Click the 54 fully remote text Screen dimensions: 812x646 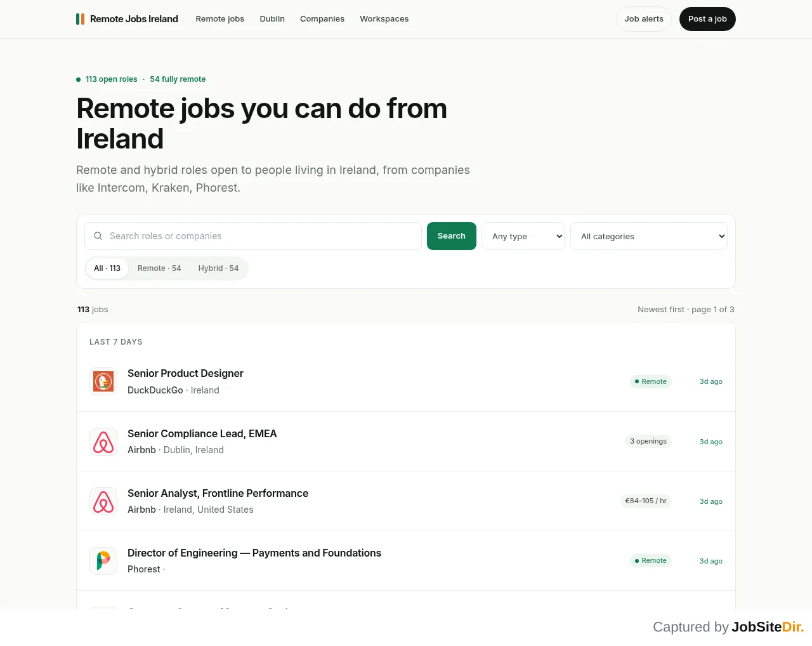178,79
